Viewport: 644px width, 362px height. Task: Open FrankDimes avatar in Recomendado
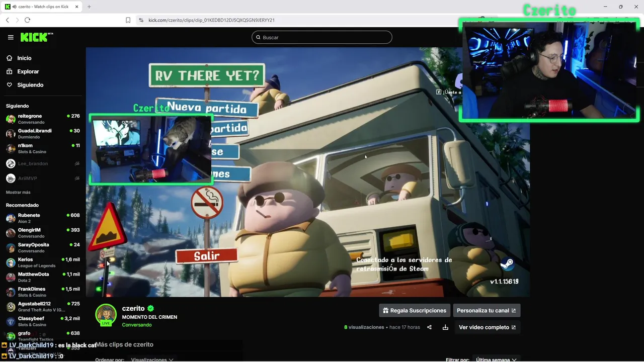pos(11,292)
